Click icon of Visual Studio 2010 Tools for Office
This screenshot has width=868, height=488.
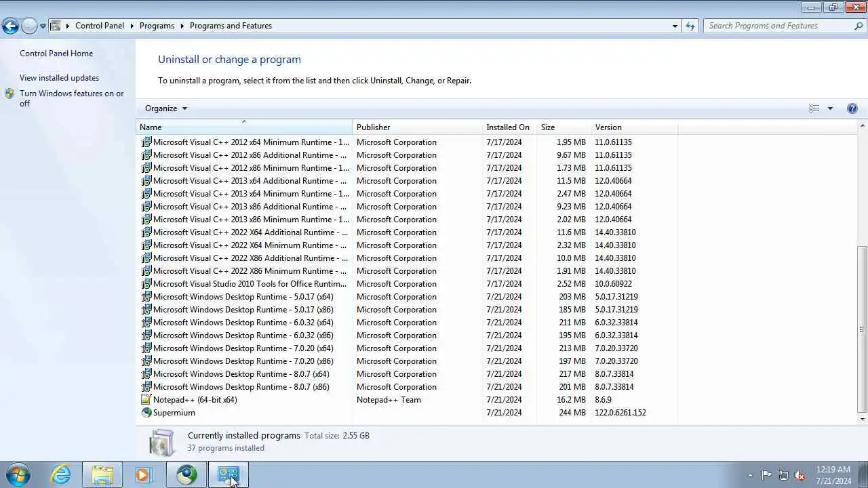tap(146, 284)
